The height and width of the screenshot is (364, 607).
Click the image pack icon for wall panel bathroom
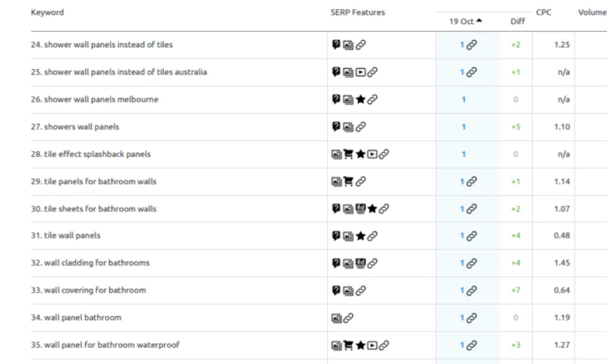pos(336,318)
